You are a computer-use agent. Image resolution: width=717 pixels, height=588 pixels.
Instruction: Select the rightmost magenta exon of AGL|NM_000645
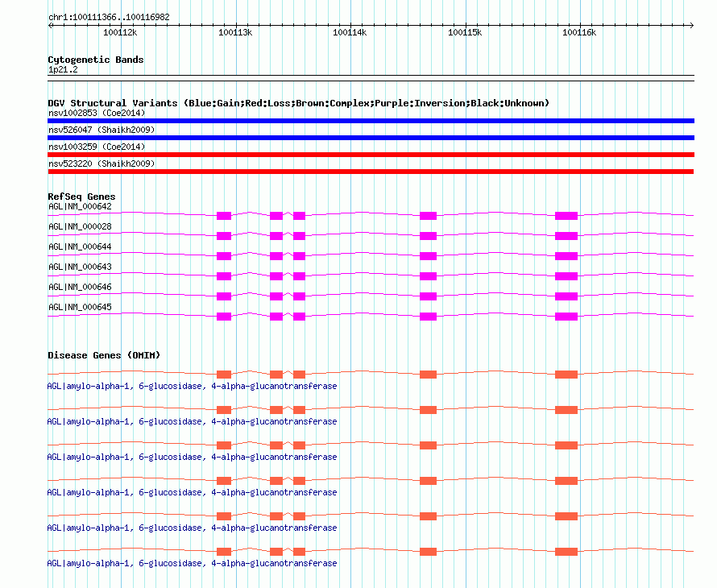(566, 317)
